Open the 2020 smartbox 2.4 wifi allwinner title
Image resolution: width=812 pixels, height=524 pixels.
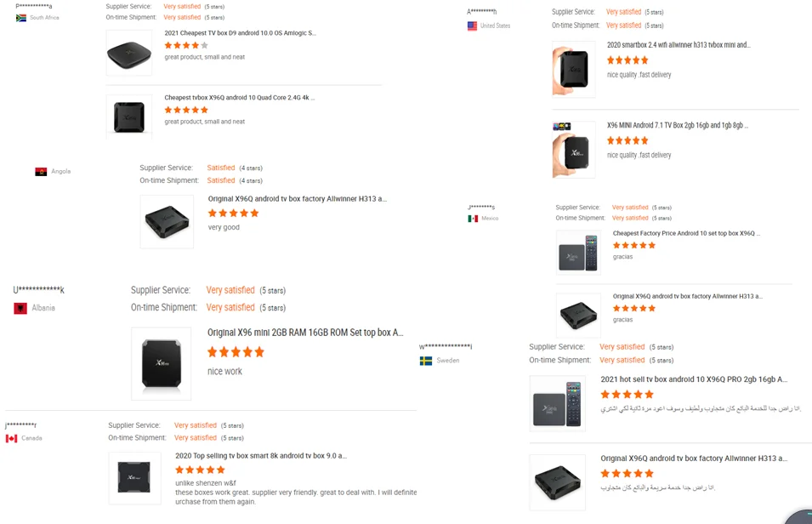(679, 45)
